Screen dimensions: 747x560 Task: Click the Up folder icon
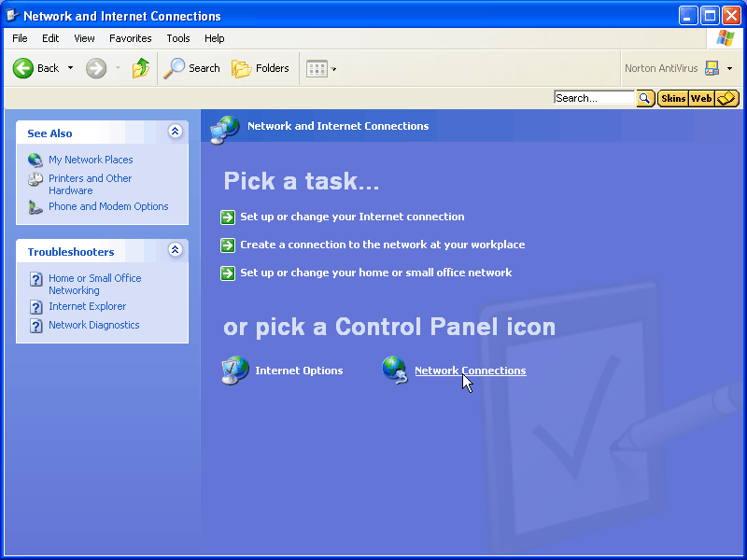pos(141,68)
